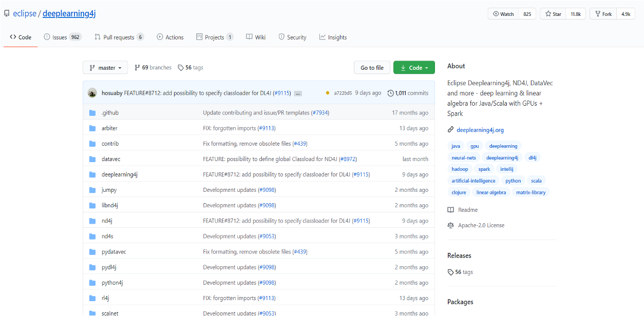Viewport: 644px width, 316px height.
Task: Expand the commit message ellipsis
Action: click(298, 93)
